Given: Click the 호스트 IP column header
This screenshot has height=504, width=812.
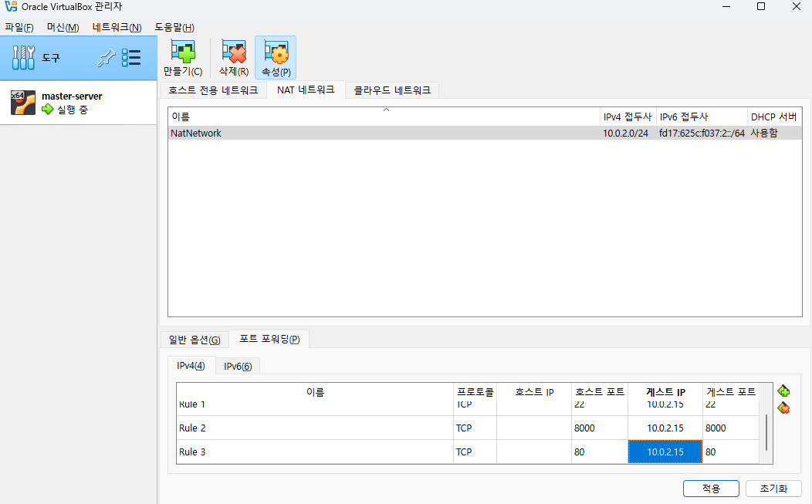Looking at the screenshot, I should coord(534,392).
